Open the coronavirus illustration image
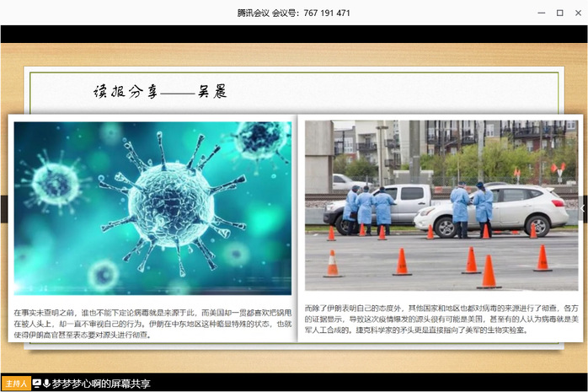This screenshot has height=392, width=588. tap(152, 207)
